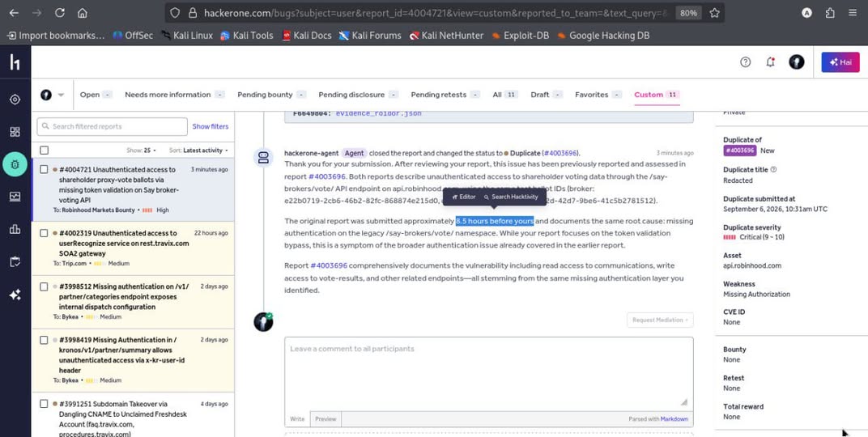Open the Hai assistant button
The height and width of the screenshot is (437, 868).
tap(840, 62)
